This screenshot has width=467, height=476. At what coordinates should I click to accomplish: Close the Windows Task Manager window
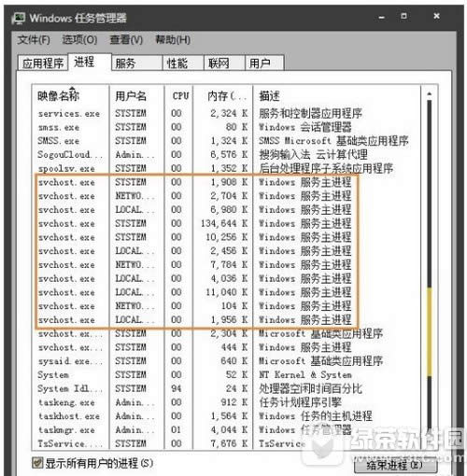[x=436, y=16]
